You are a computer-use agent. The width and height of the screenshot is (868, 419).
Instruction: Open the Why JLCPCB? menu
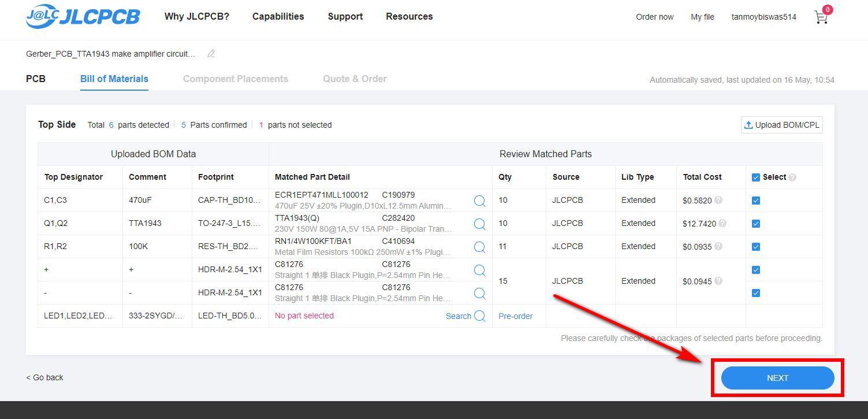pyautogui.click(x=197, y=17)
